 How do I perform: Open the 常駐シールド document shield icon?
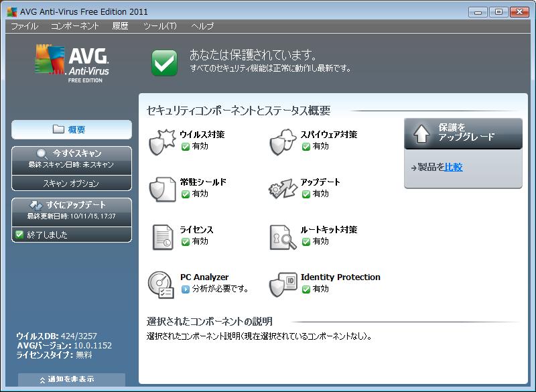162,189
